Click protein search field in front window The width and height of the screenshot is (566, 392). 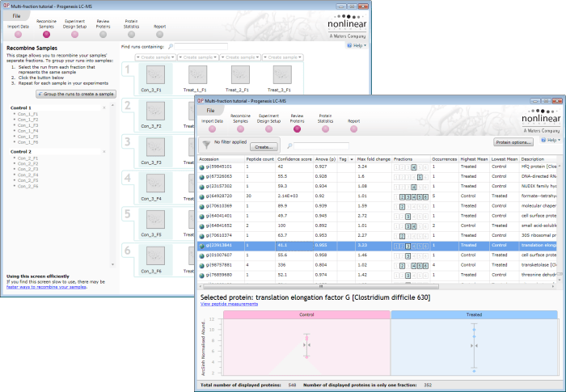click(321, 145)
